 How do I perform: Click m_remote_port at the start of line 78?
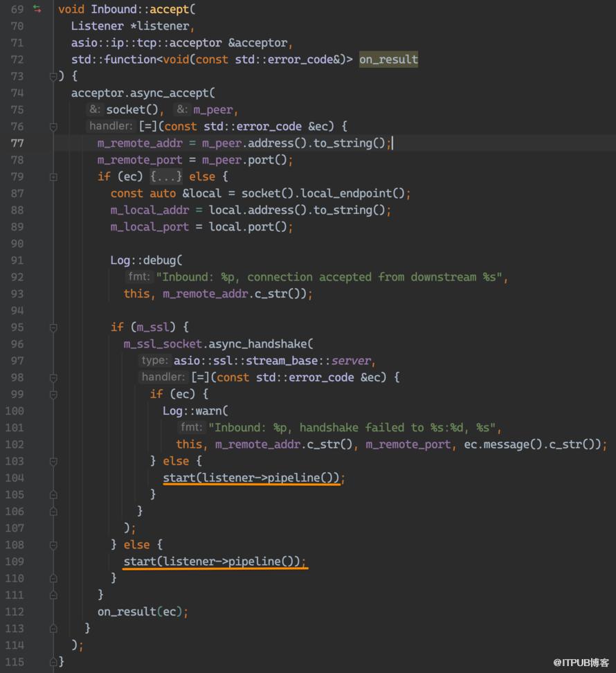[140, 160]
